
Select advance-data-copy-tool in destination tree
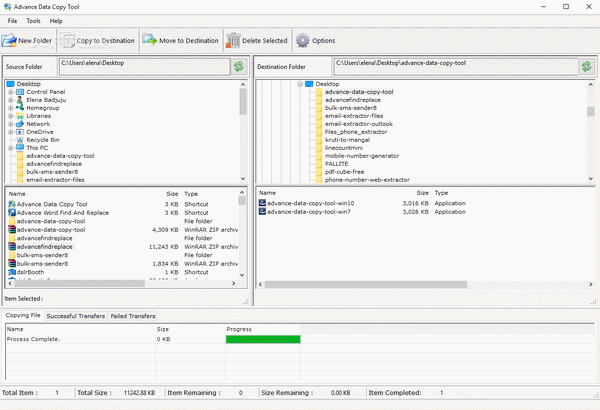tap(359, 92)
